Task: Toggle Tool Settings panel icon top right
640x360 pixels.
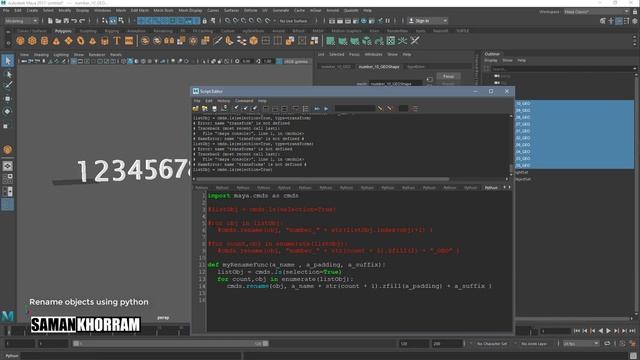Action: click(627, 21)
